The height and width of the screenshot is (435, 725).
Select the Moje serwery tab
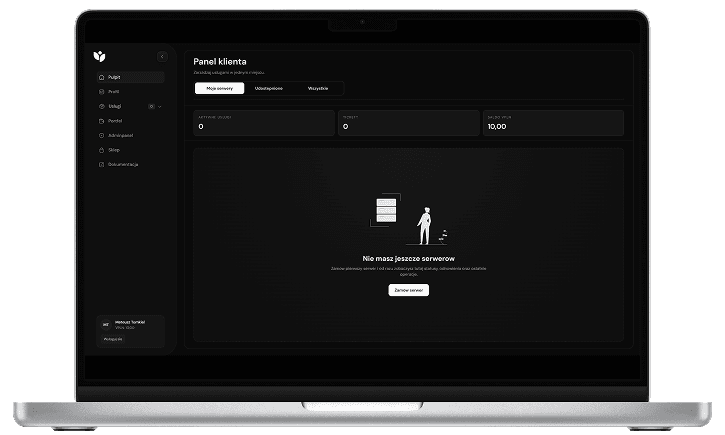219,89
